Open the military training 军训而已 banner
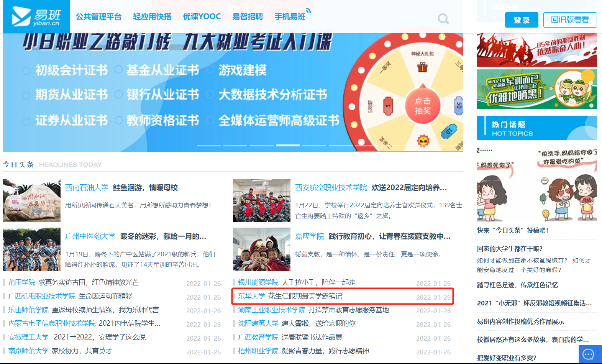Viewport: 602px width, 364px height. coord(536,89)
